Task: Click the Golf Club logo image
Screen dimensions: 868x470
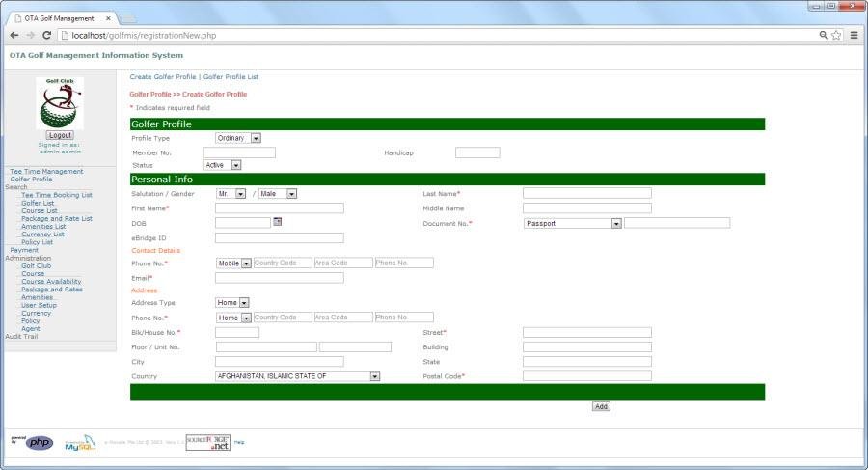Action: point(60,103)
